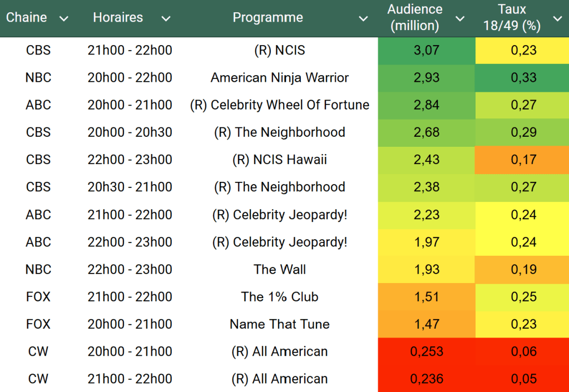Select the (R) NCIS Hawaii programme cell
The height and width of the screenshot is (392, 569).
tap(279, 160)
